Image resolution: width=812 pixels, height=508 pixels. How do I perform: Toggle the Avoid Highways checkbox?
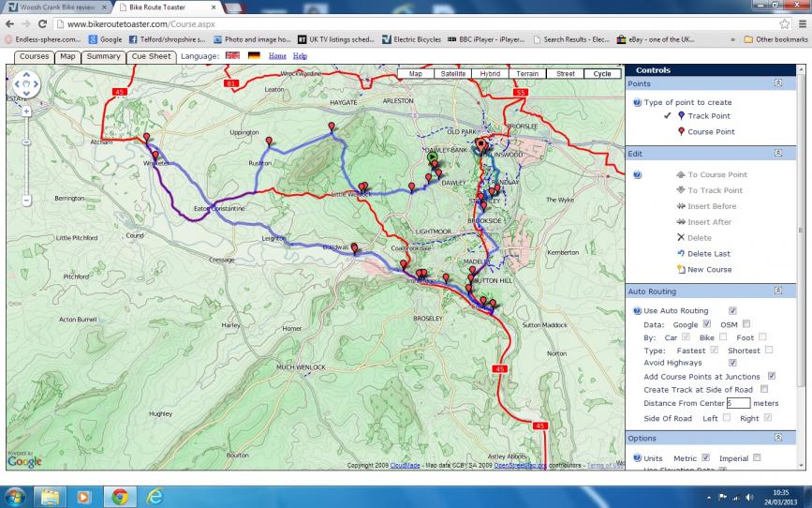click(732, 363)
